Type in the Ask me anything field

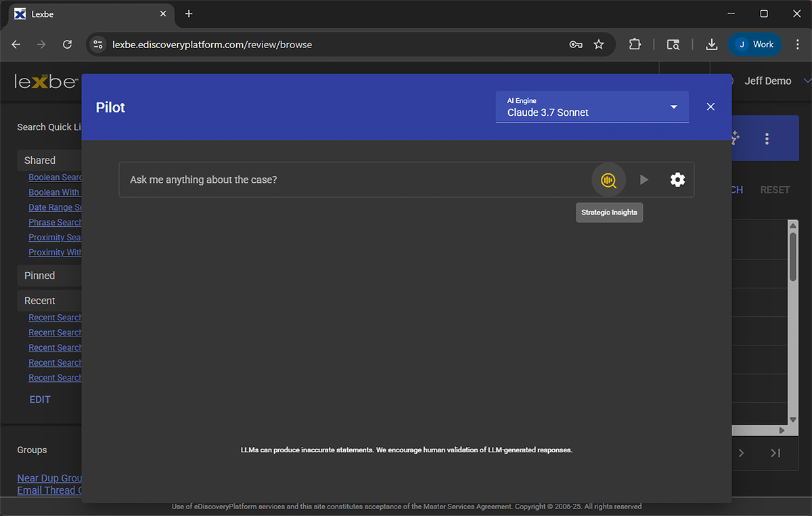coord(352,179)
